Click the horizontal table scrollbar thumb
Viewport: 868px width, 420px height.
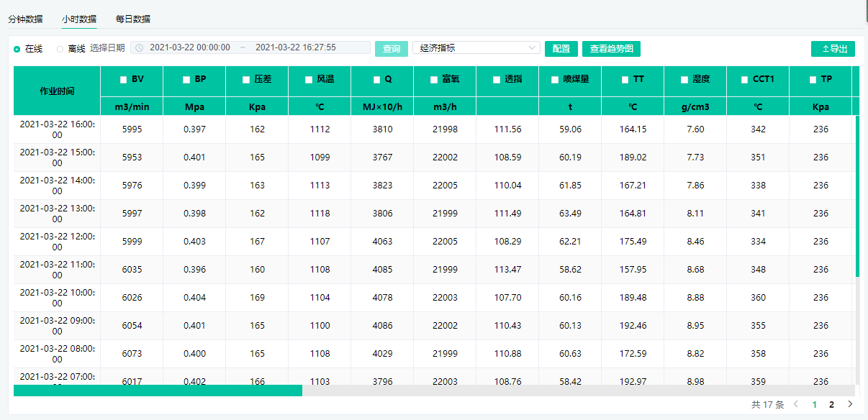pos(158,391)
